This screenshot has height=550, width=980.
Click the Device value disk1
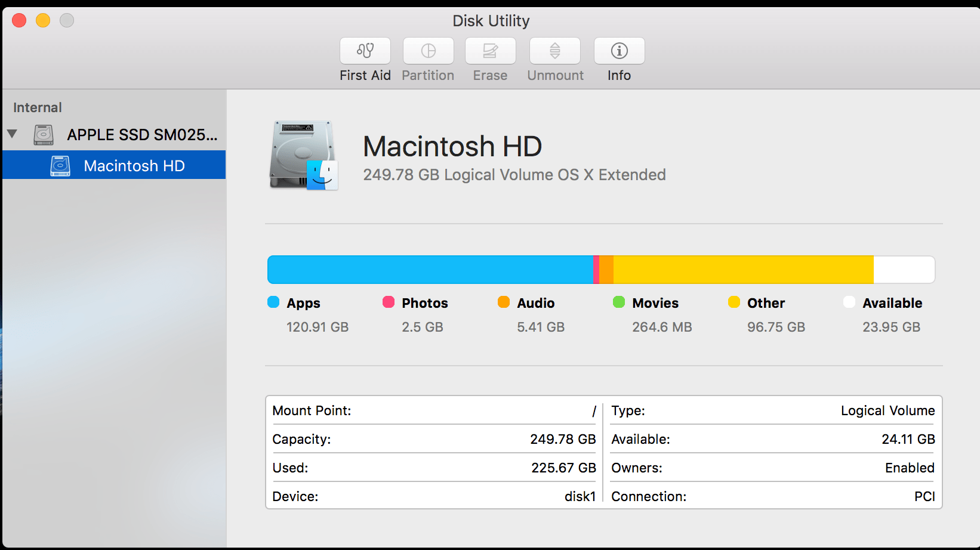tap(580, 496)
